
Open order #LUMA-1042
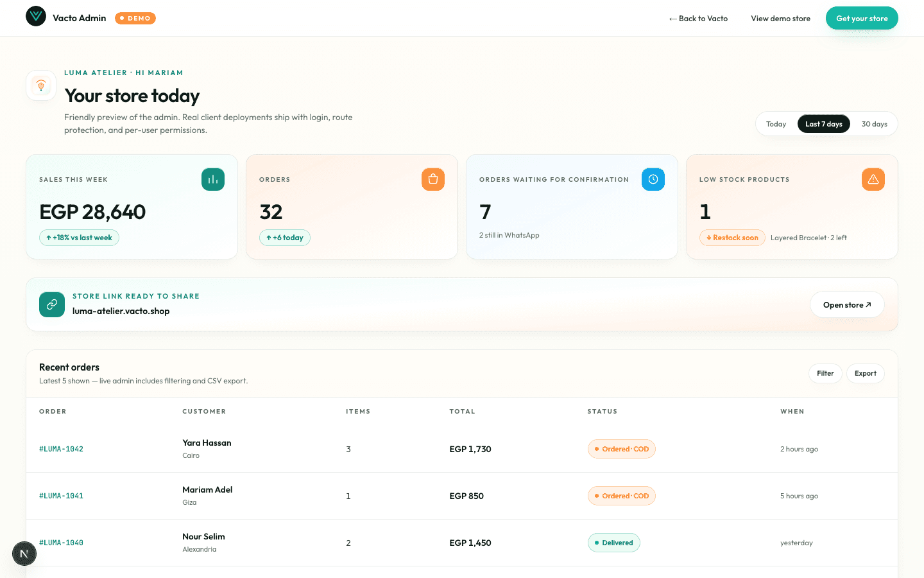pyautogui.click(x=61, y=449)
